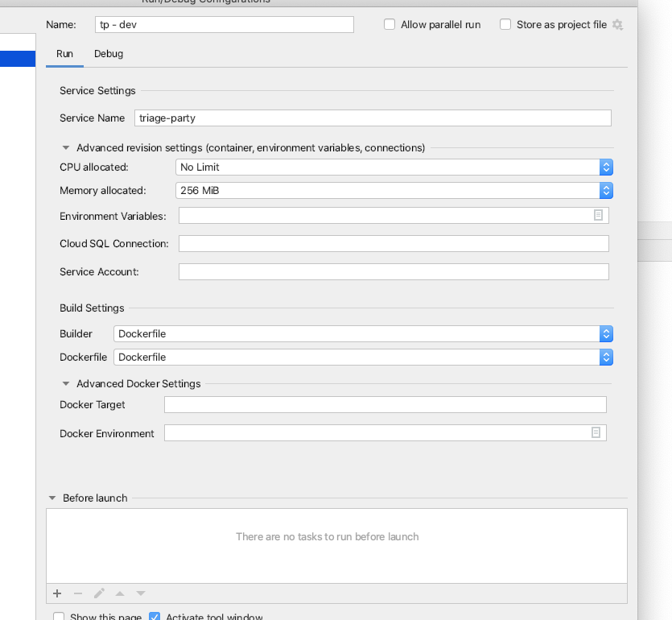672x620 pixels.
Task: Switch to the Run tab
Action: [x=64, y=54]
